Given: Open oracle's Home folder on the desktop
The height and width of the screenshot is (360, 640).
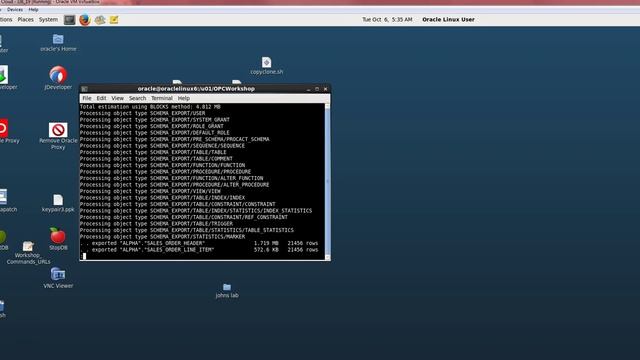Looking at the screenshot, I should (x=58, y=43).
